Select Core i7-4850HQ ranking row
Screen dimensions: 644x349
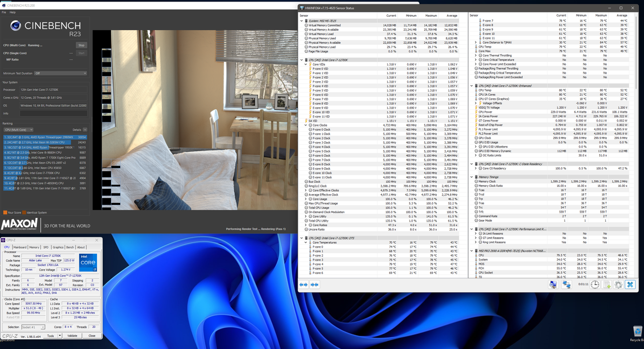pos(45,183)
